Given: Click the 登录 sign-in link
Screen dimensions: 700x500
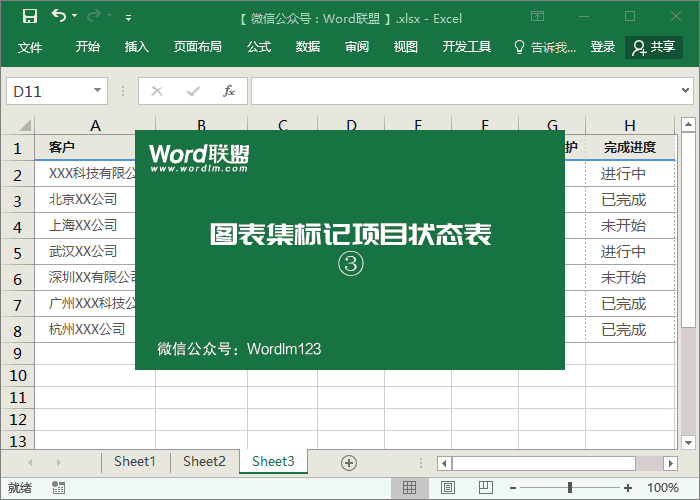Looking at the screenshot, I should pos(603,47).
